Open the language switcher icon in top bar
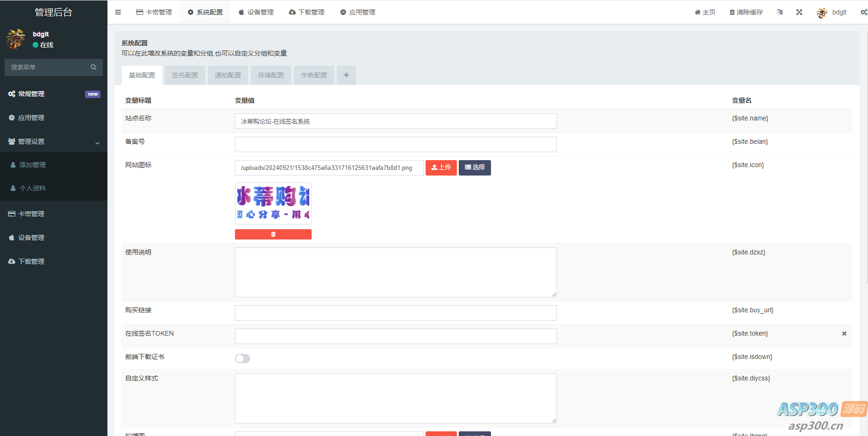868x436 pixels. click(780, 12)
